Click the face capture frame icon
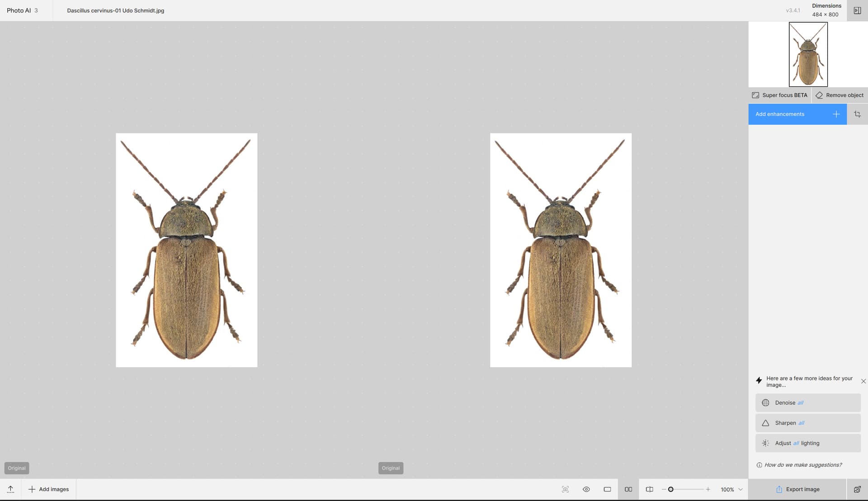Image resolution: width=868 pixels, height=501 pixels. click(565, 489)
